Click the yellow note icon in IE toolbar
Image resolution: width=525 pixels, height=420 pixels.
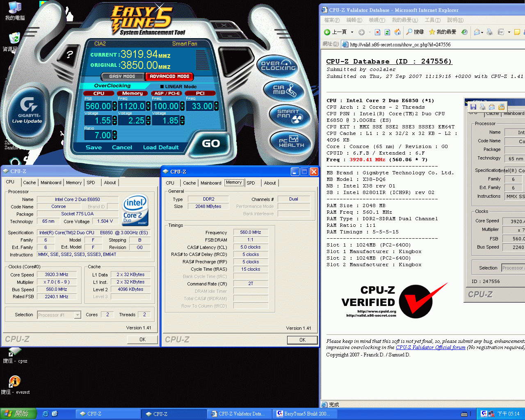coord(517,32)
